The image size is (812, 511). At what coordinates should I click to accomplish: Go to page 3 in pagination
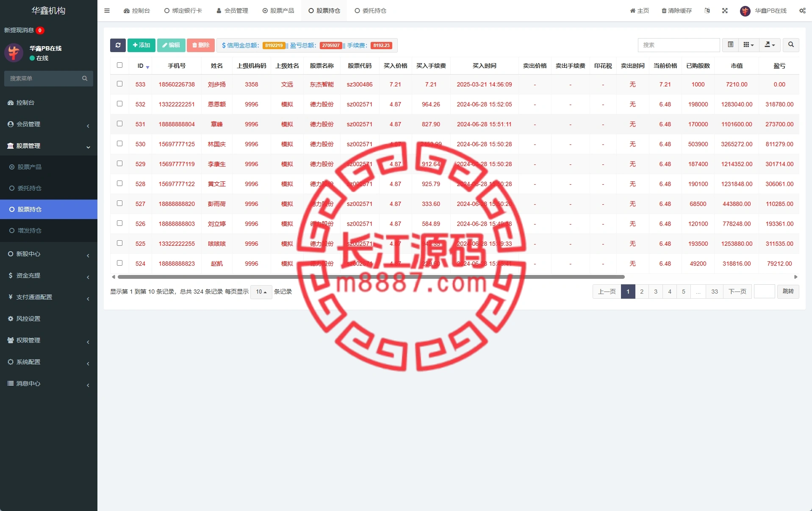click(656, 292)
